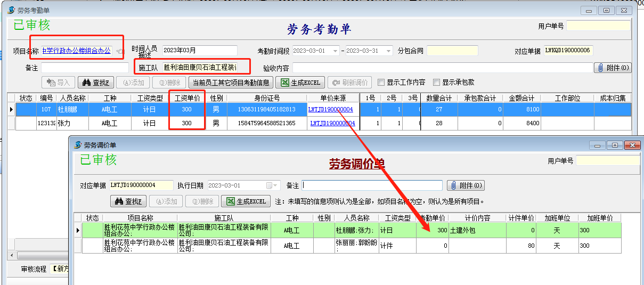Screen dimensions: 644x285
Task: Click 查找 binoculars button in 劳务调价单
Action: [128, 201]
